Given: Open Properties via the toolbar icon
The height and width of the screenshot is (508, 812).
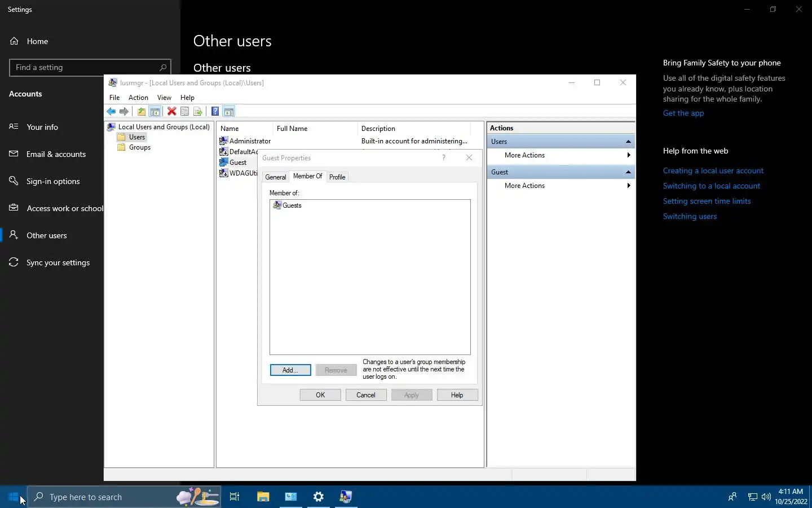Looking at the screenshot, I should click(184, 112).
